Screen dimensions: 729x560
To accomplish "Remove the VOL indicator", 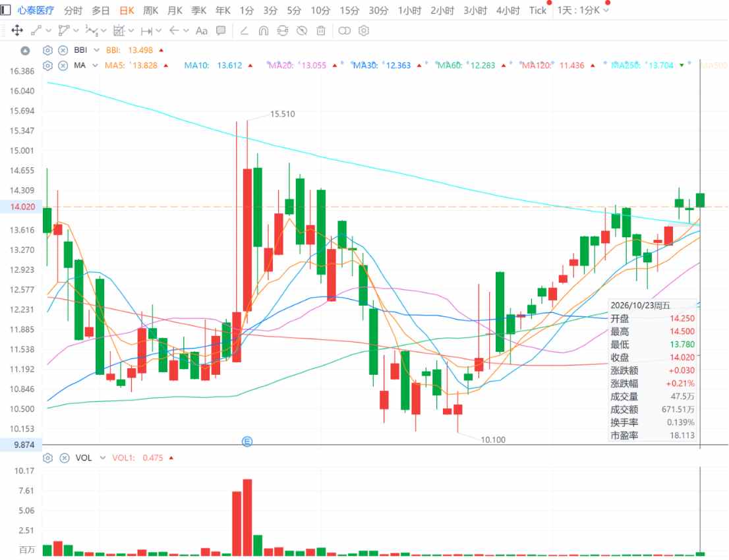I will pos(65,458).
